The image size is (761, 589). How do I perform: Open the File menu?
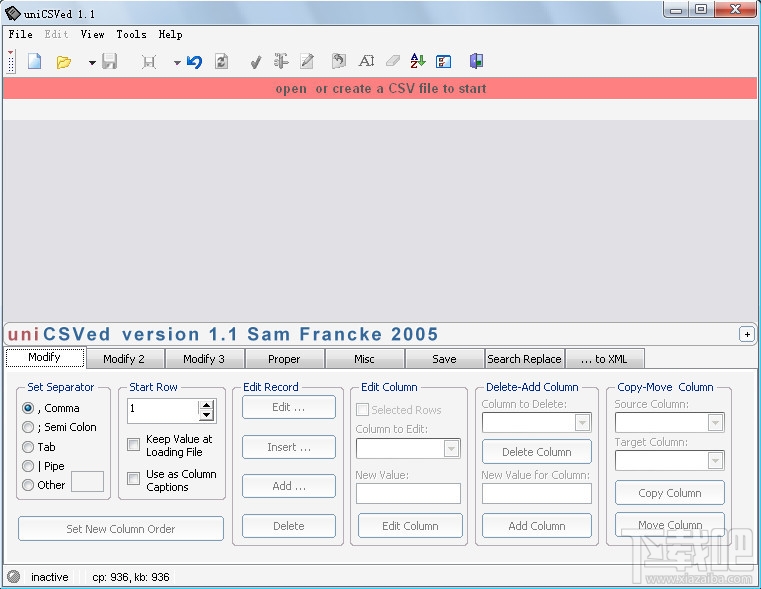coord(20,34)
